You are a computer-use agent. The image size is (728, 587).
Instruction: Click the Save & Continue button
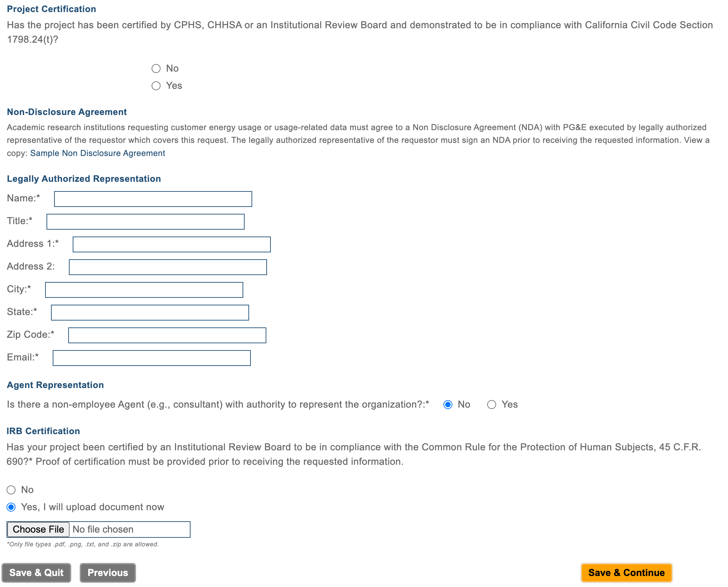tap(626, 573)
